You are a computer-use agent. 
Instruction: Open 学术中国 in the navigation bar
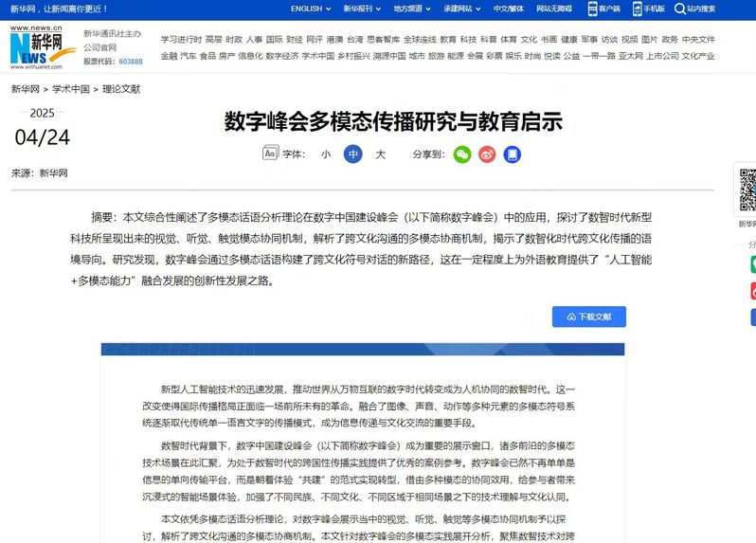[x=318, y=56]
